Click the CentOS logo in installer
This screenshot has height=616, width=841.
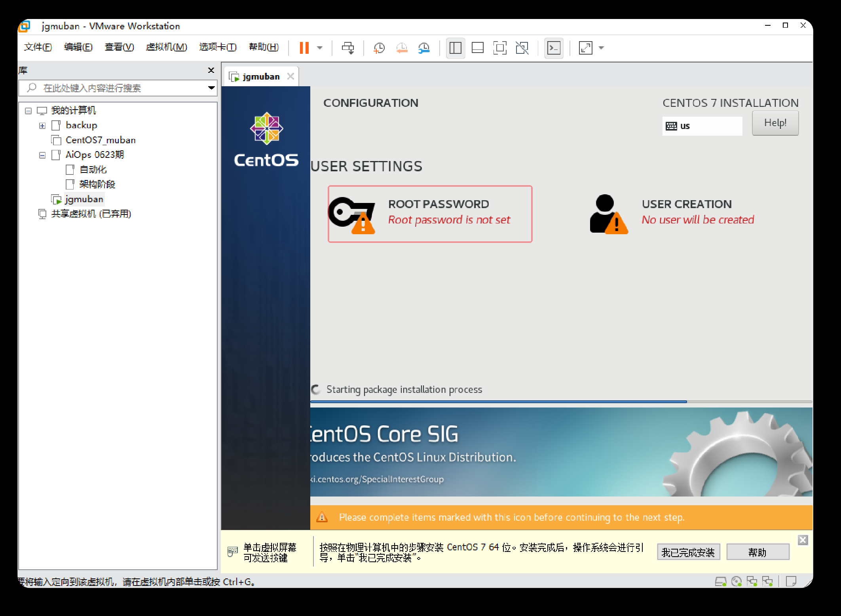pyautogui.click(x=266, y=139)
